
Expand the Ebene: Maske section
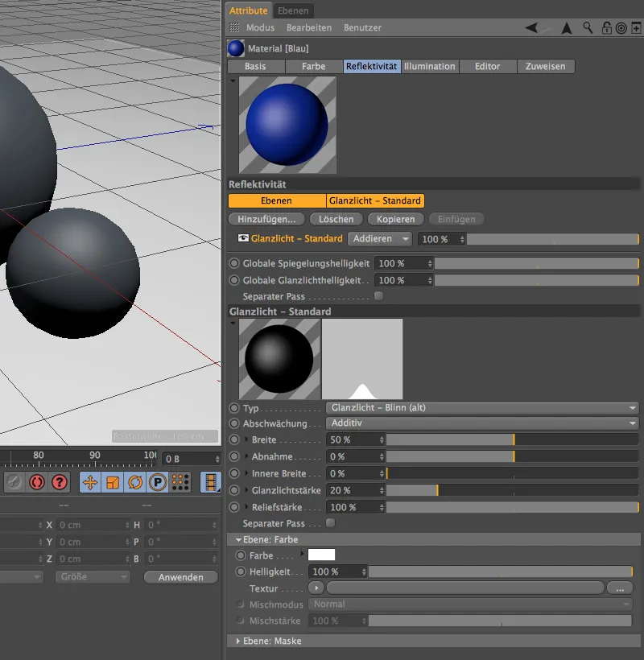(238, 641)
